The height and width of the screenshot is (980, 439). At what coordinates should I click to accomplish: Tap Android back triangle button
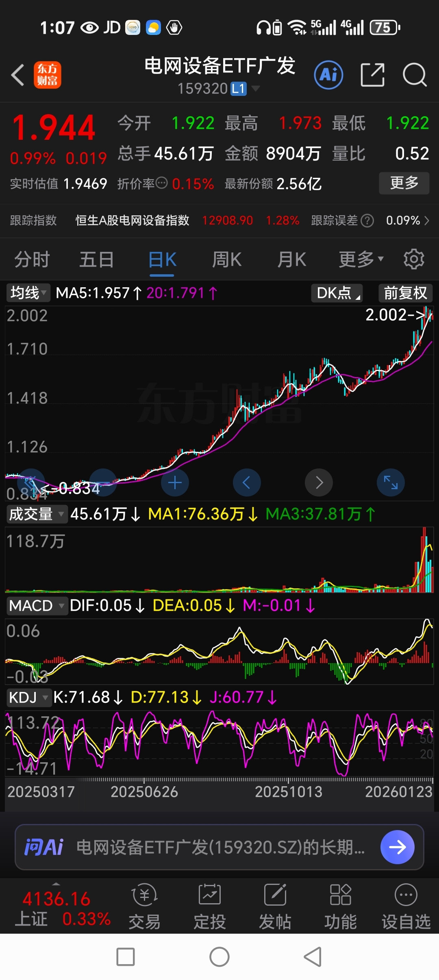(313, 957)
